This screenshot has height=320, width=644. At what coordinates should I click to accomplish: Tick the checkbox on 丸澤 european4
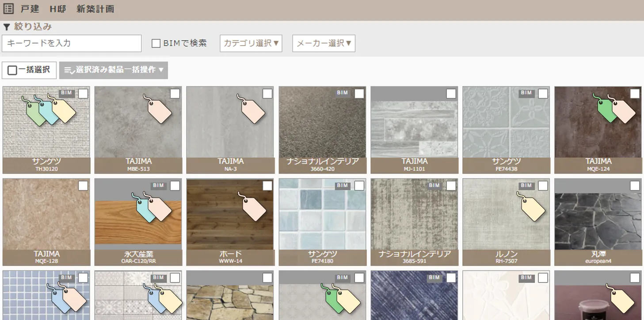click(635, 185)
